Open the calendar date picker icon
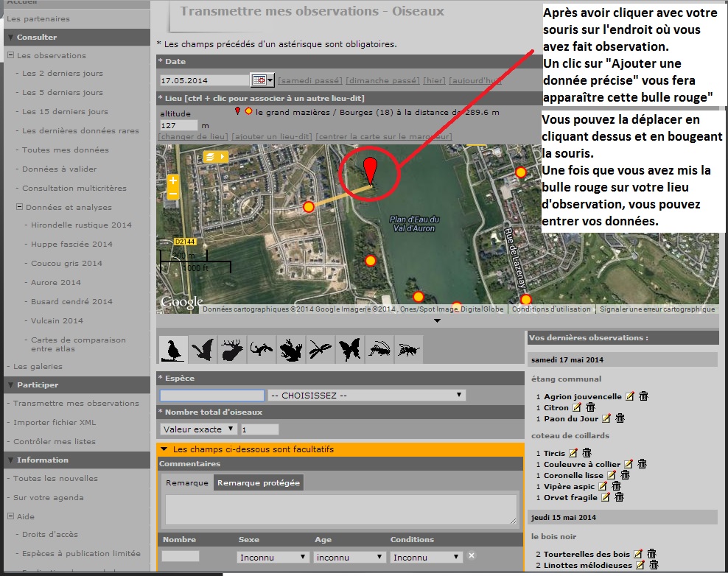This screenshot has width=728, height=576. point(262,80)
